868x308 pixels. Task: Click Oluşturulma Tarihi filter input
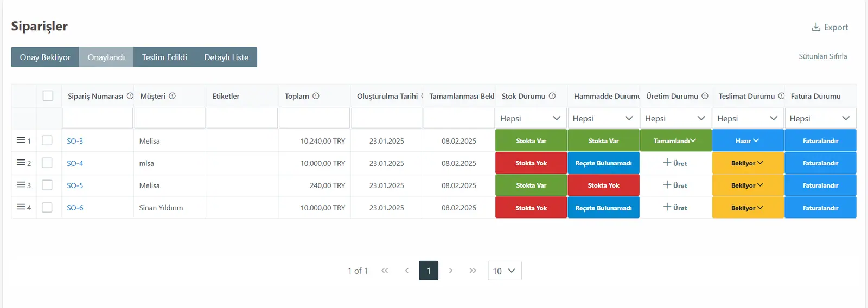pyautogui.click(x=387, y=118)
